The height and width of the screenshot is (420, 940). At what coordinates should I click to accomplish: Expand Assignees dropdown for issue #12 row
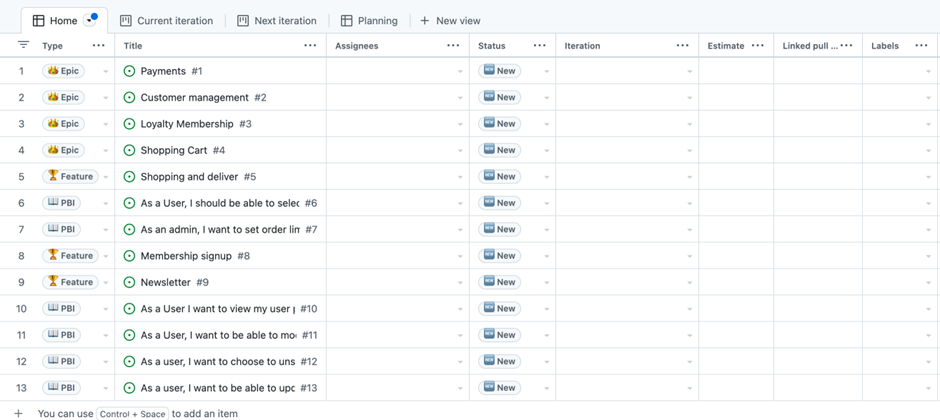[460, 361]
